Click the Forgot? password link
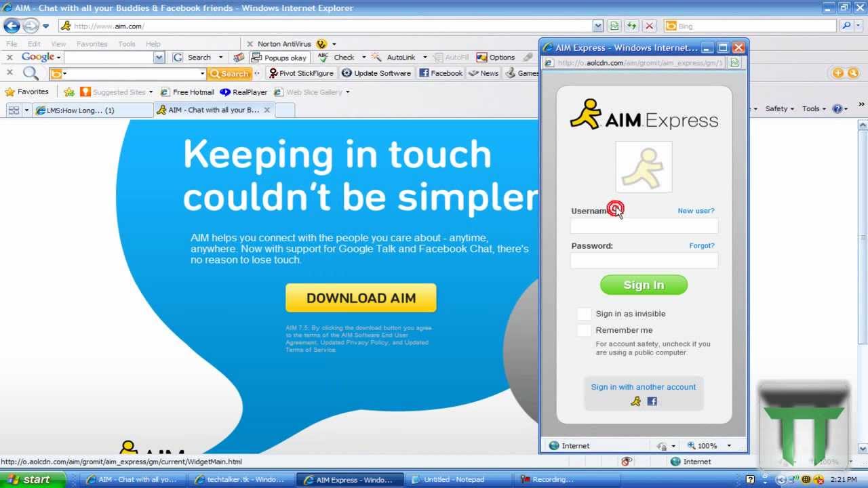The width and height of the screenshot is (868, 488). [x=702, y=245]
